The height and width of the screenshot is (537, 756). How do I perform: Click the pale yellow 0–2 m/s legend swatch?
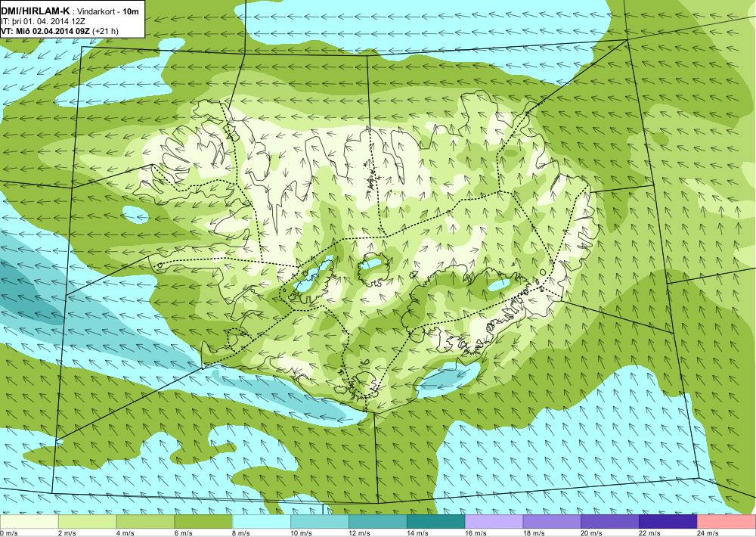29,522
